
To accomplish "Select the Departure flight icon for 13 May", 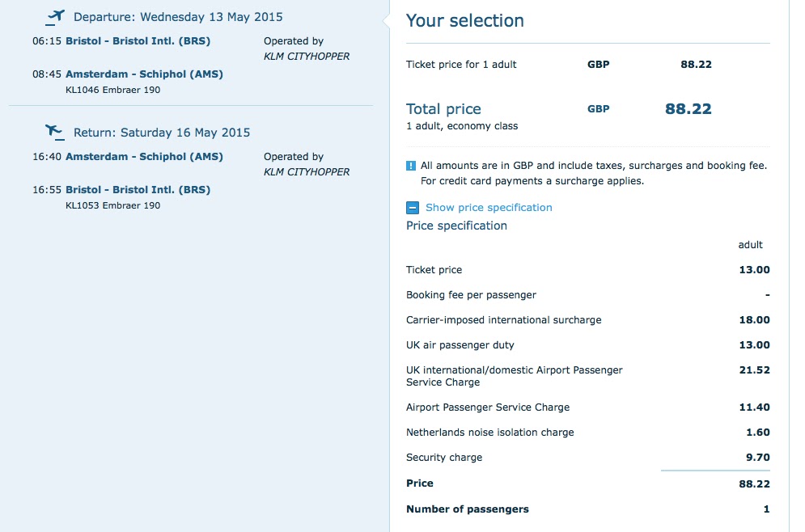I will click(x=55, y=15).
